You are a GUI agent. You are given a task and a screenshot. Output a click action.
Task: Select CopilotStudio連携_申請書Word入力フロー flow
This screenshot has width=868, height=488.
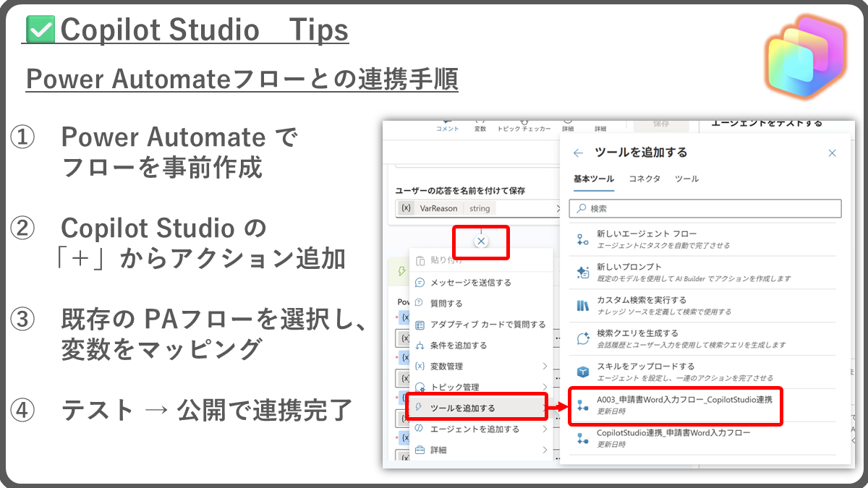point(673,437)
